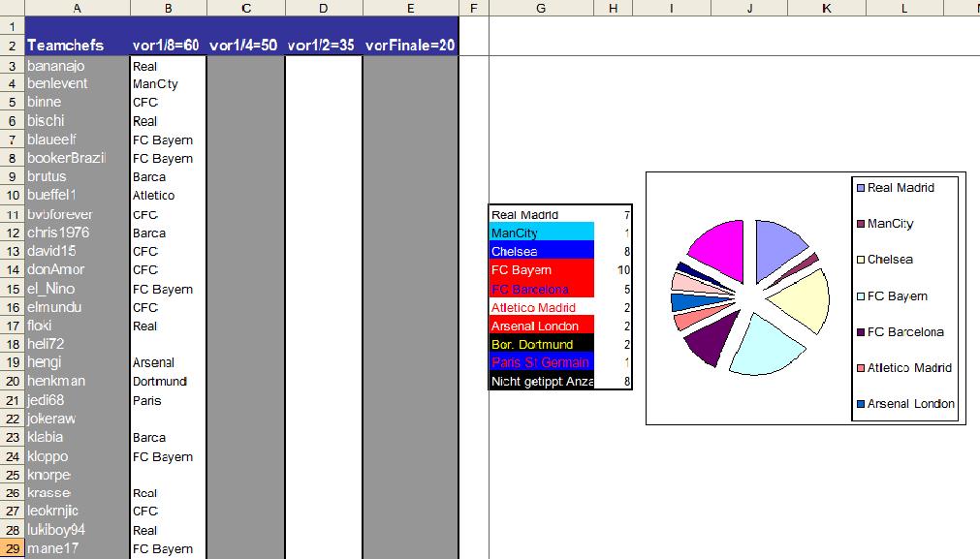
Task: Select column E header
Action: pyautogui.click(x=411, y=8)
